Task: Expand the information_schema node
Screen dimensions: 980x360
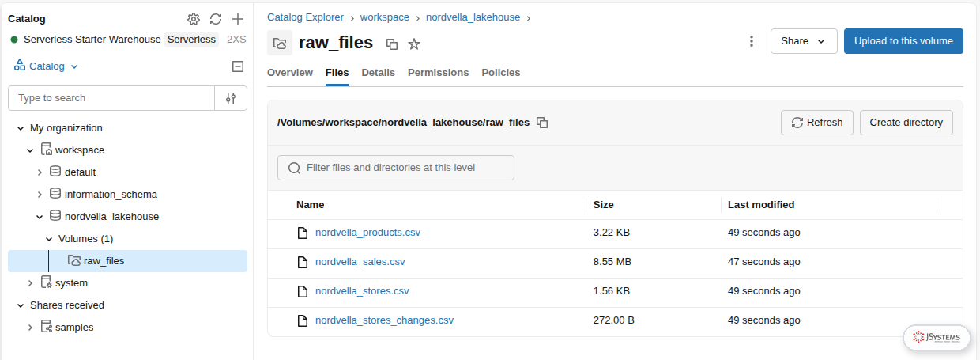Action: click(x=40, y=195)
